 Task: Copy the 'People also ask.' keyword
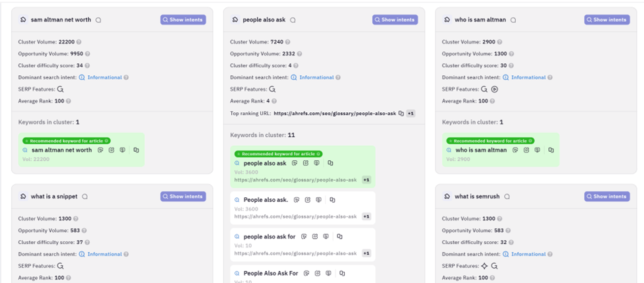pos(332,200)
